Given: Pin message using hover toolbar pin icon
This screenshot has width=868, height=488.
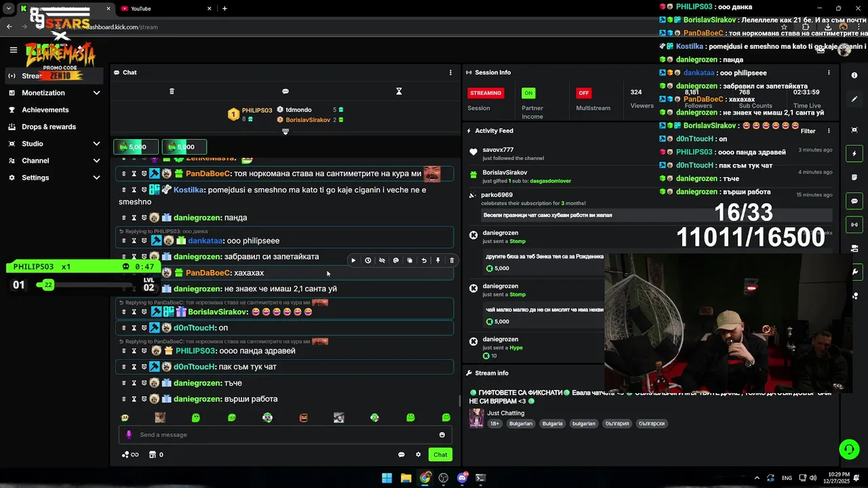Looking at the screenshot, I should point(438,260).
